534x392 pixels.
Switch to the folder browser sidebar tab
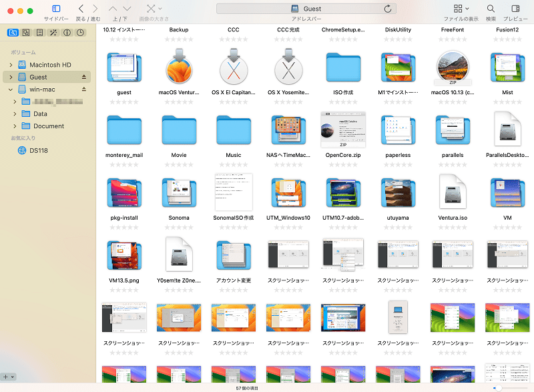[13, 33]
